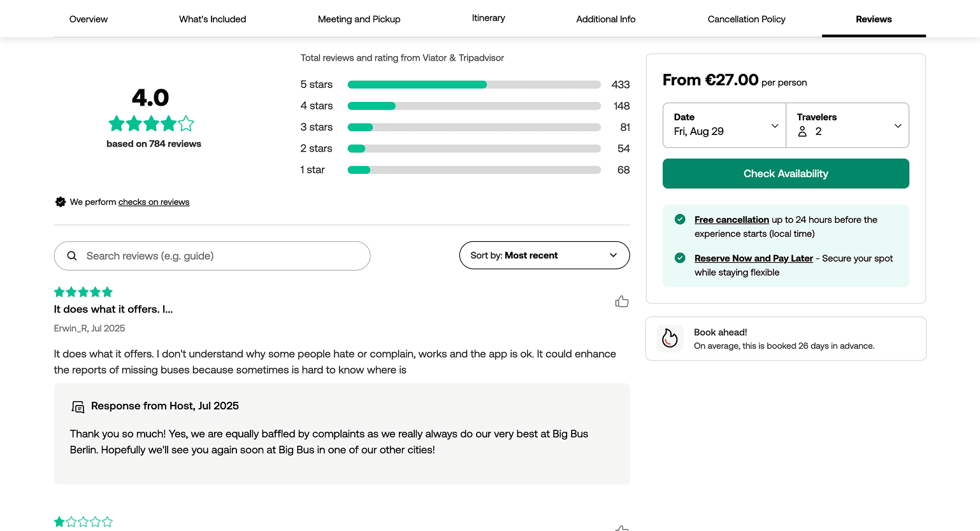Filter reviews by 1 star row
Screen dimensions: 980x531
coord(465,170)
